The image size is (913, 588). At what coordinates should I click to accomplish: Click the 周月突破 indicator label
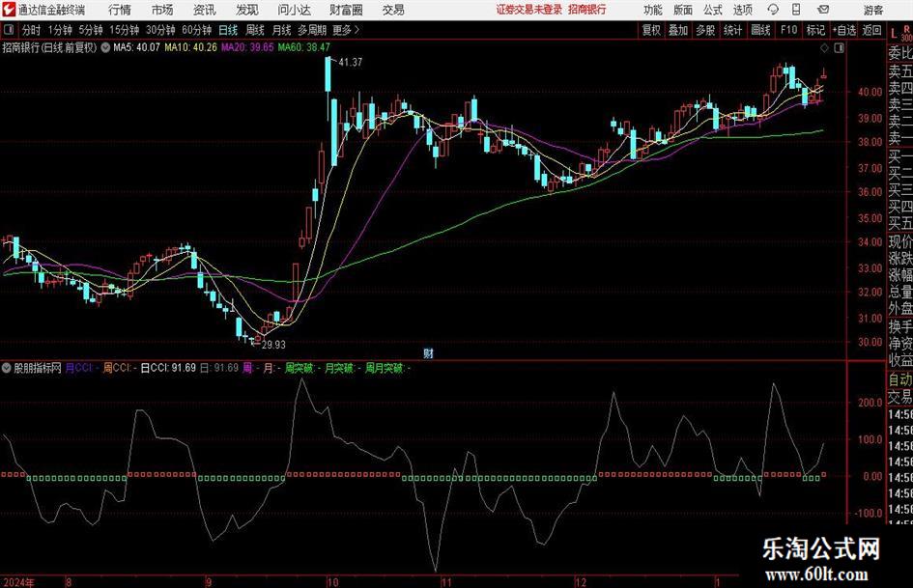click(x=387, y=368)
